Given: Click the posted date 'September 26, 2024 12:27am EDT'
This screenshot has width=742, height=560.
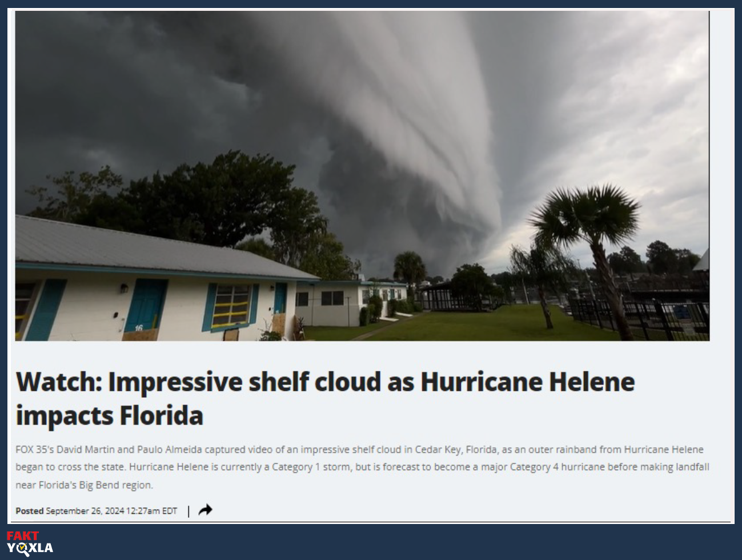Looking at the screenshot, I should tap(111, 511).
